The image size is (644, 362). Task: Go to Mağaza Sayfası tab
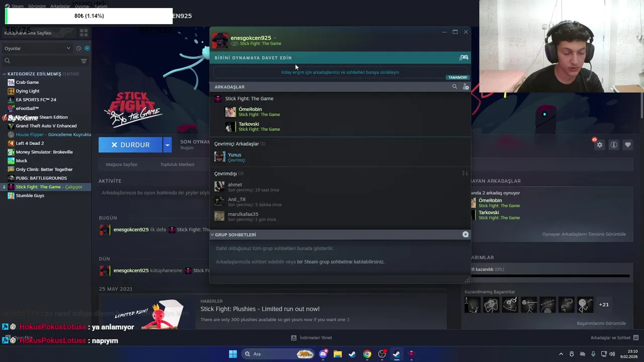[x=121, y=164]
